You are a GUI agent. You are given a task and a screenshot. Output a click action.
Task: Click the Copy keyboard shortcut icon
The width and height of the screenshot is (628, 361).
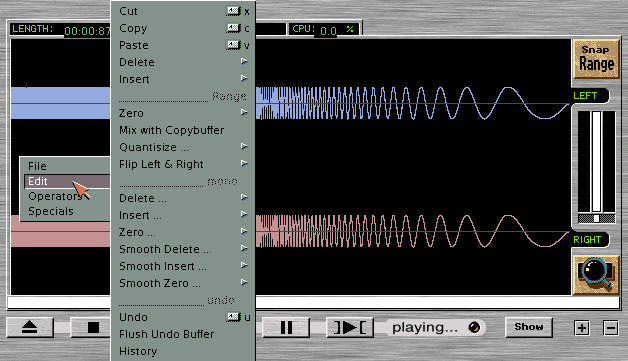click(233, 28)
